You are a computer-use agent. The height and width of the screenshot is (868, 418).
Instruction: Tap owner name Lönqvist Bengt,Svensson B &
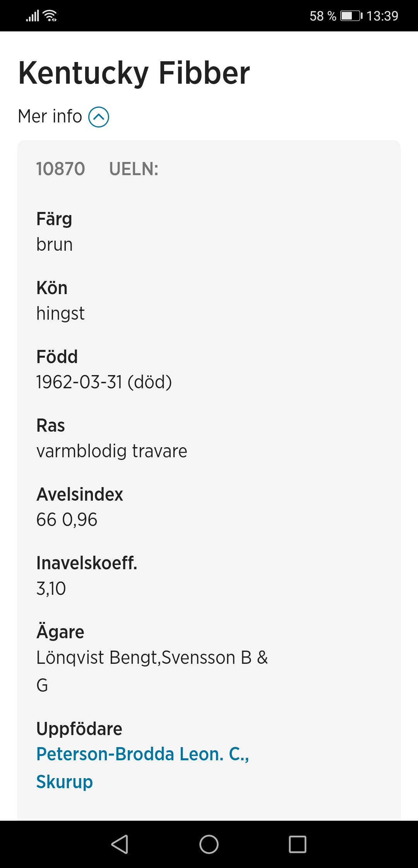pyautogui.click(x=152, y=658)
